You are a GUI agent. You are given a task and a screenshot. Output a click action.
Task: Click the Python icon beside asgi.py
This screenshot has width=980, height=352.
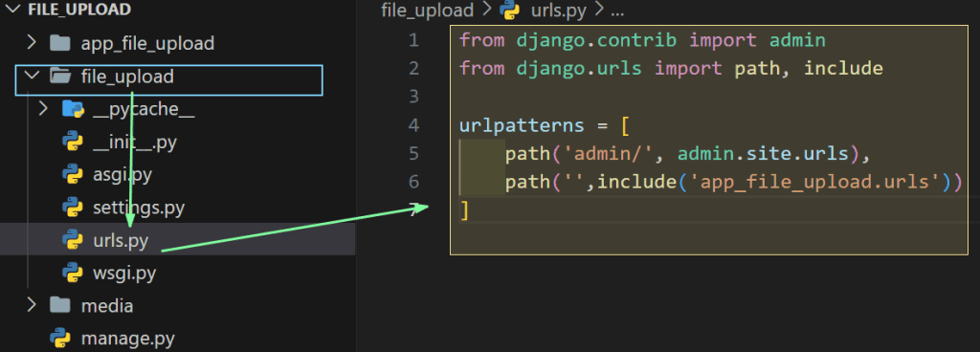coord(73,175)
